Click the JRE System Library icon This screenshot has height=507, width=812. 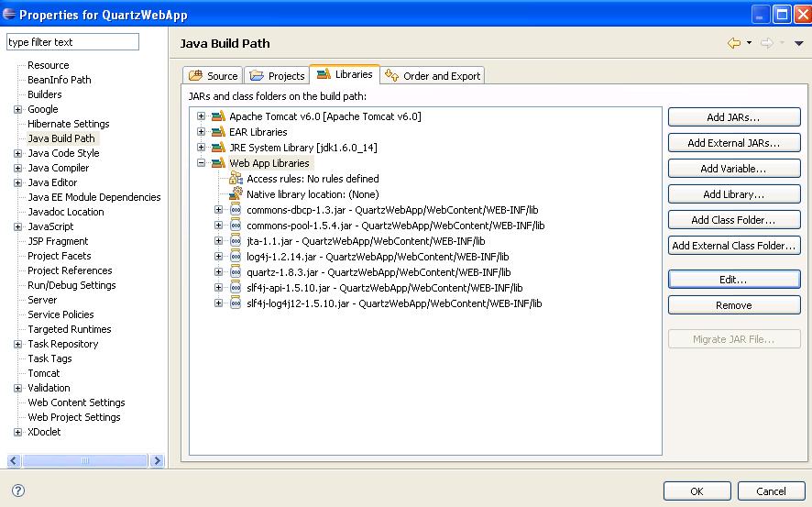click(x=218, y=147)
